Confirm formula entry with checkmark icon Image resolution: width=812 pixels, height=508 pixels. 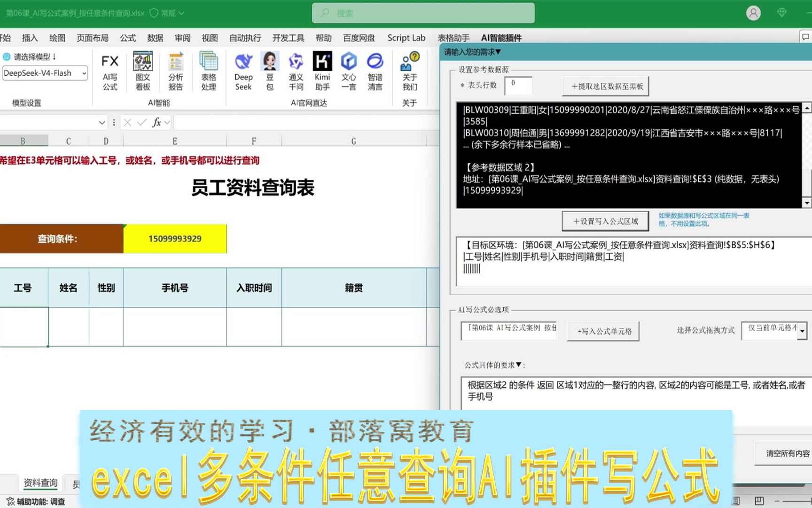[142, 122]
